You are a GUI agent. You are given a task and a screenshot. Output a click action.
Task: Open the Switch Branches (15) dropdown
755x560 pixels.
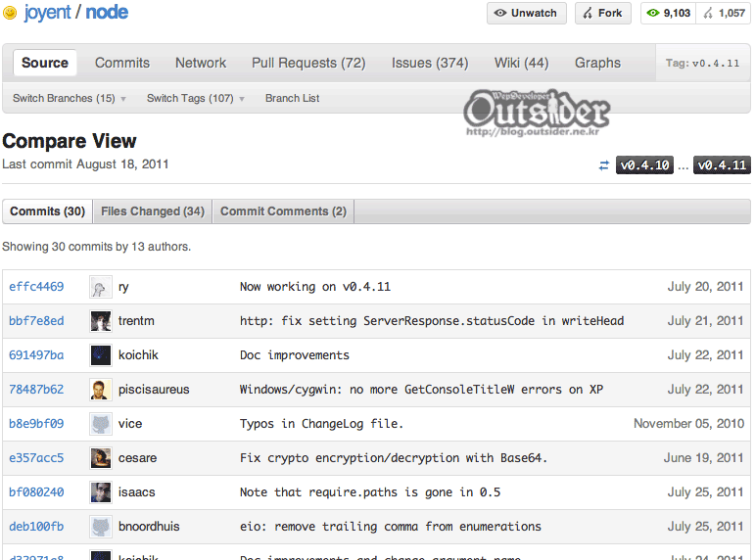tap(70, 98)
